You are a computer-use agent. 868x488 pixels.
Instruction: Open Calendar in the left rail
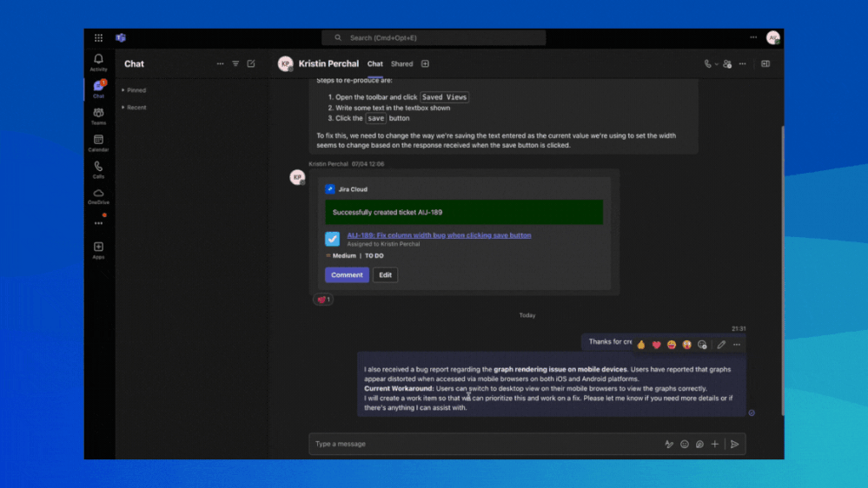point(98,142)
